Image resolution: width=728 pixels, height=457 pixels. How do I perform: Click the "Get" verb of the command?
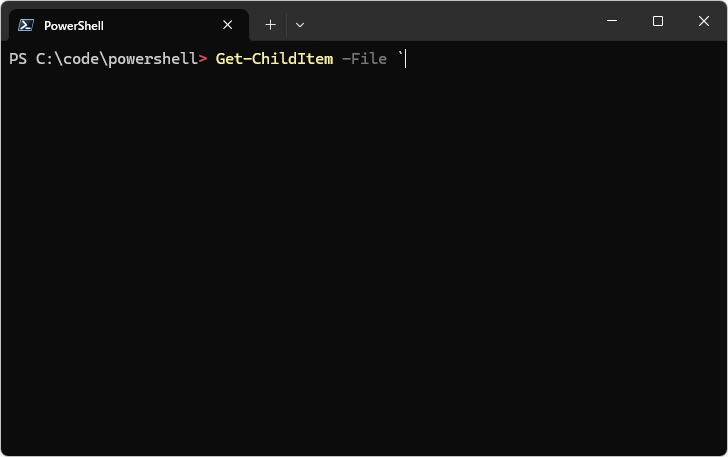(x=230, y=59)
